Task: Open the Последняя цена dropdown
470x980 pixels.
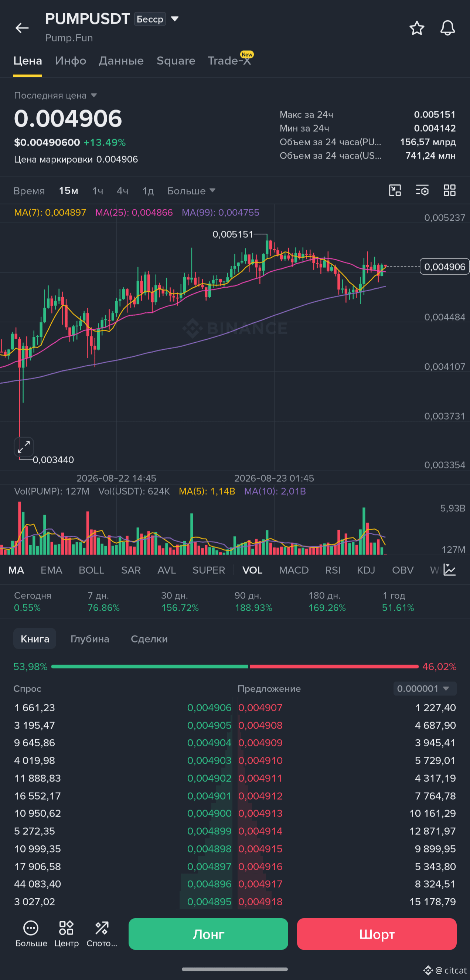Action: (x=55, y=95)
